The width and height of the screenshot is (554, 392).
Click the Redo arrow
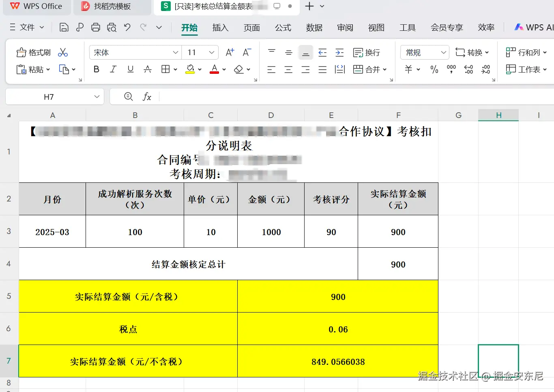143,27
